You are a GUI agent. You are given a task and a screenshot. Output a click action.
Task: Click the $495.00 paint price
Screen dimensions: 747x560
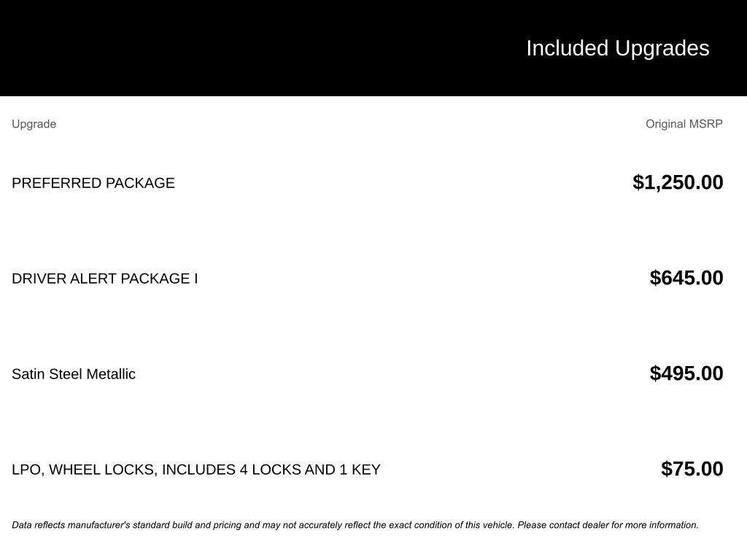(686, 373)
